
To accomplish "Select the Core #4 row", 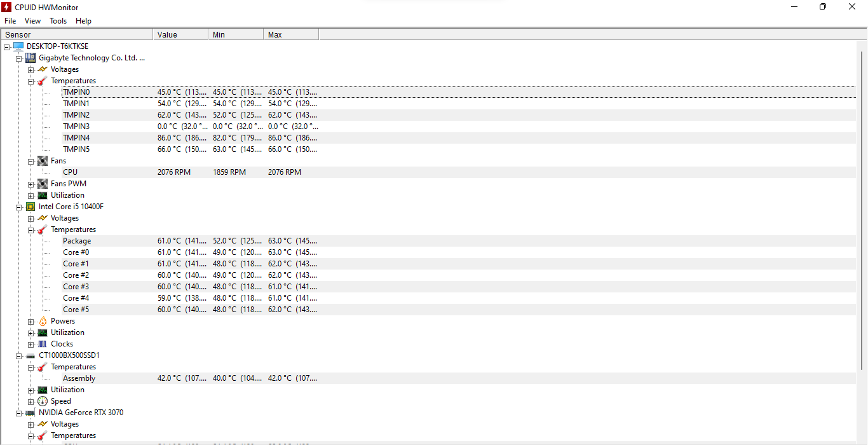I will [459, 298].
